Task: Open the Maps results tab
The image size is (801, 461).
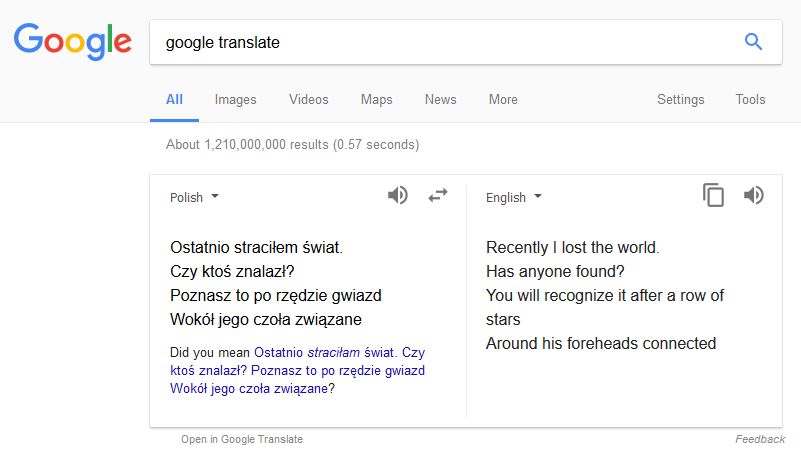Action: [376, 99]
